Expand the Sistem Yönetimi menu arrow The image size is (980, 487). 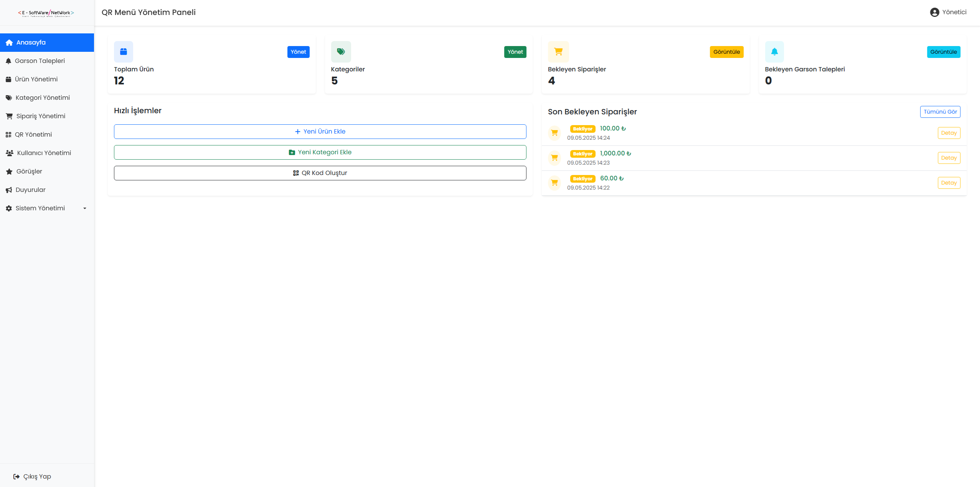point(85,208)
